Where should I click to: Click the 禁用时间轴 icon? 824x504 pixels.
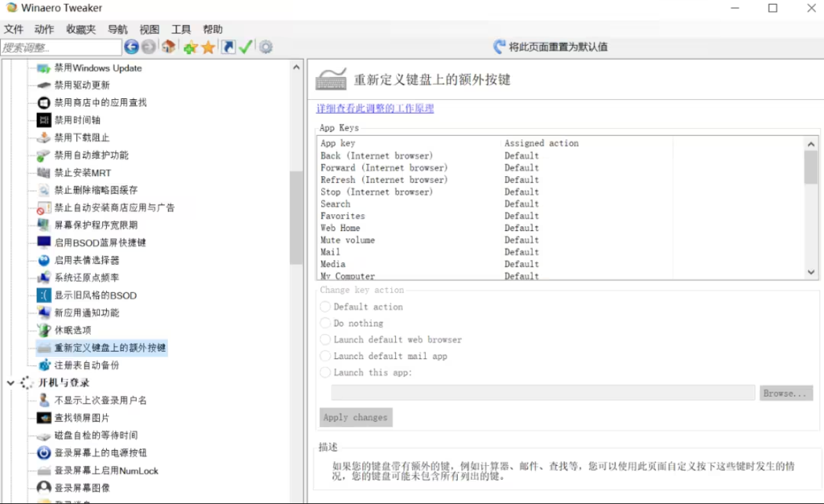click(44, 120)
